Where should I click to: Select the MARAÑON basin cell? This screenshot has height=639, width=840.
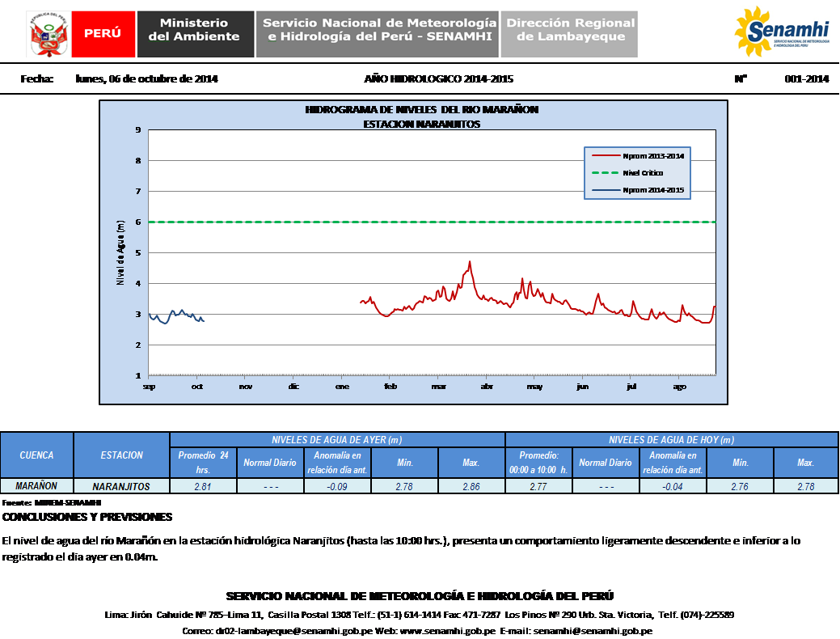click(x=37, y=486)
